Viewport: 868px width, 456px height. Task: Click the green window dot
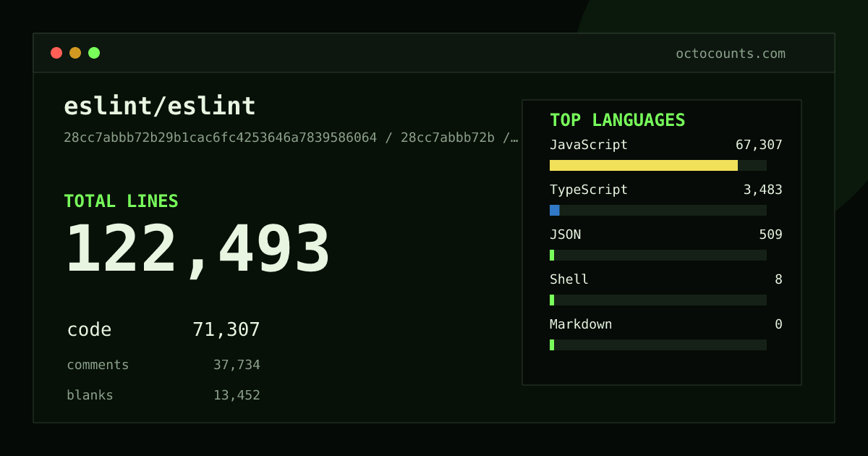pyautogui.click(x=94, y=53)
